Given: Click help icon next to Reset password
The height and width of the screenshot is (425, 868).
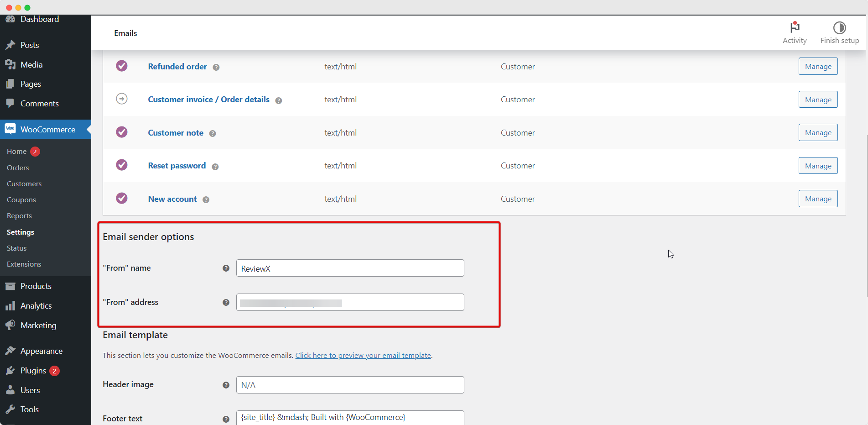Looking at the screenshot, I should click(215, 167).
